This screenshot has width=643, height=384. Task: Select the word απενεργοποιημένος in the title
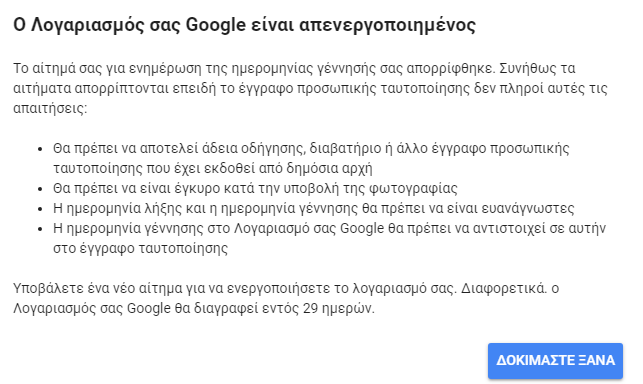[x=387, y=26]
